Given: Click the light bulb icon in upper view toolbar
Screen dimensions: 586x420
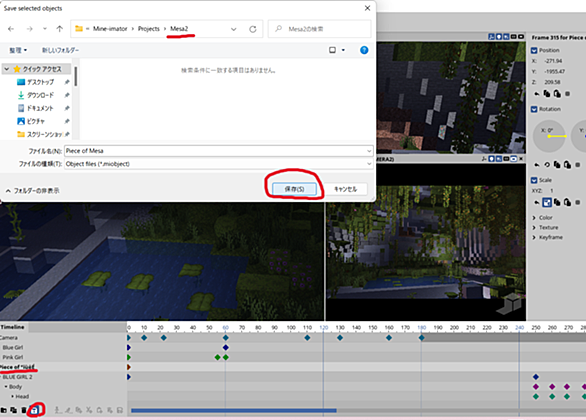Looking at the screenshot, I should click(x=499, y=37).
